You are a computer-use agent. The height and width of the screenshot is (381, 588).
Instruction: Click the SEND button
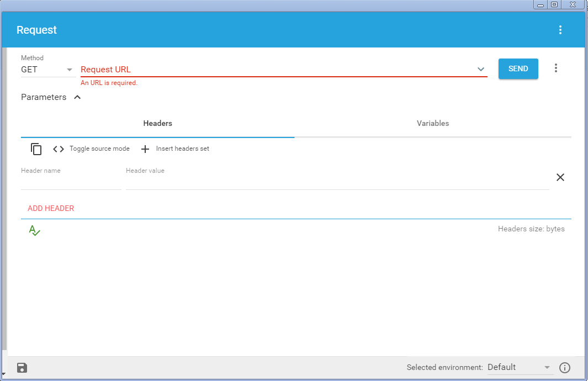(x=518, y=68)
